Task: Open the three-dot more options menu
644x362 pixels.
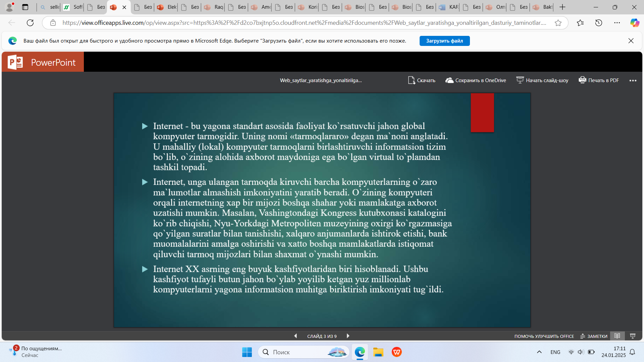Action: click(633, 80)
